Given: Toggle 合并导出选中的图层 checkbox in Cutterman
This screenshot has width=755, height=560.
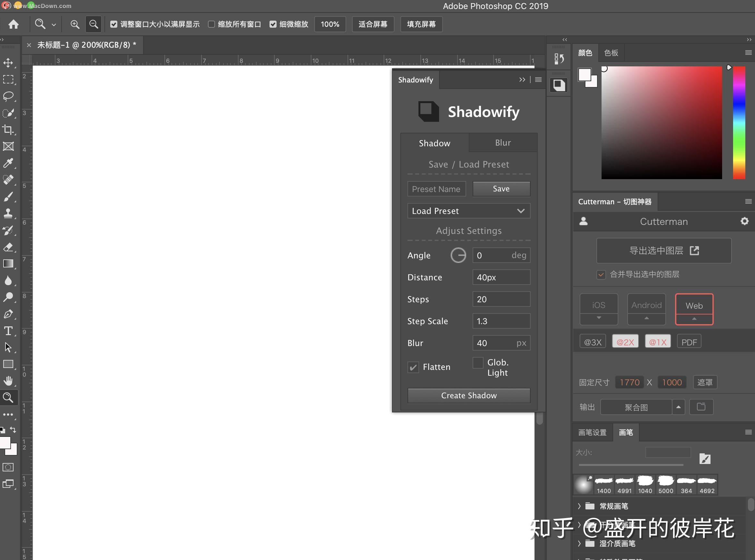Looking at the screenshot, I should pos(601,275).
